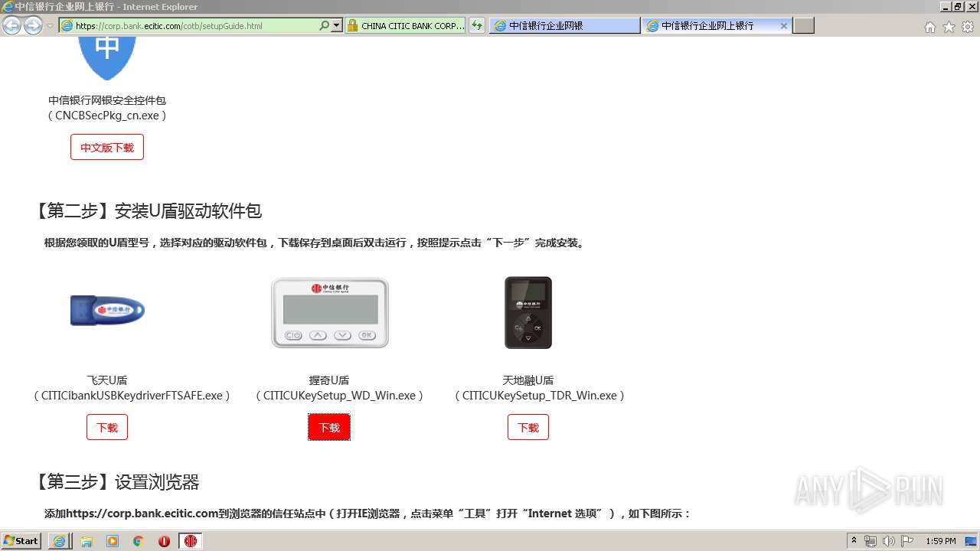Open the Windows Start menu
The width and height of the screenshot is (980, 551).
click(21, 541)
